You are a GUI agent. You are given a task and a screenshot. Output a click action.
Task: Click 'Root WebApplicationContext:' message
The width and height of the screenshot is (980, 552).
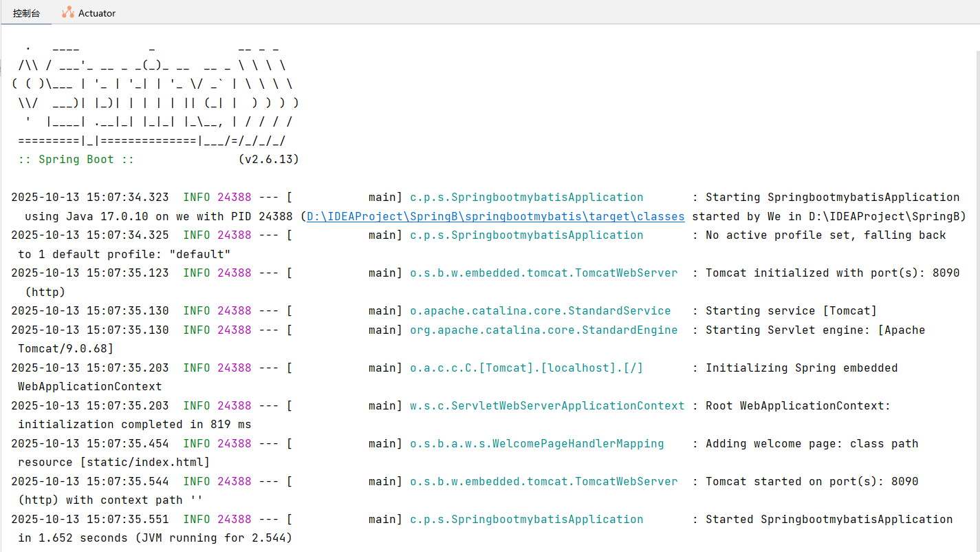click(798, 405)
